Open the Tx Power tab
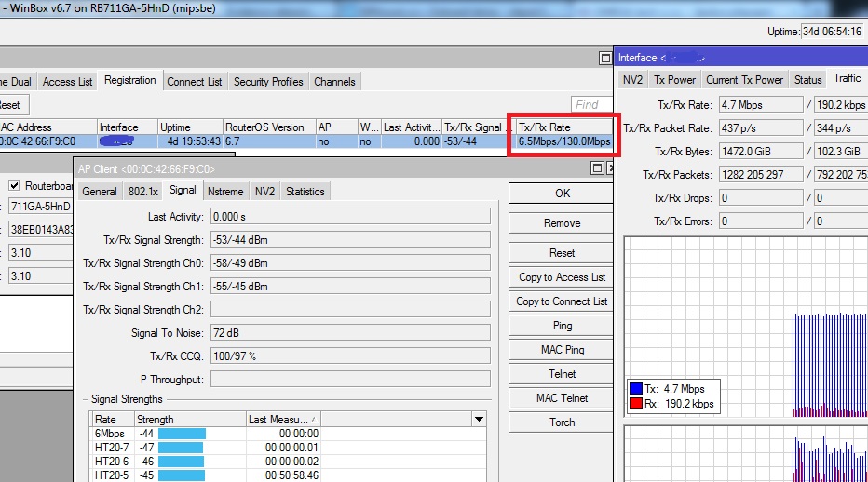868x482 pixels. [x=674, y=80]
